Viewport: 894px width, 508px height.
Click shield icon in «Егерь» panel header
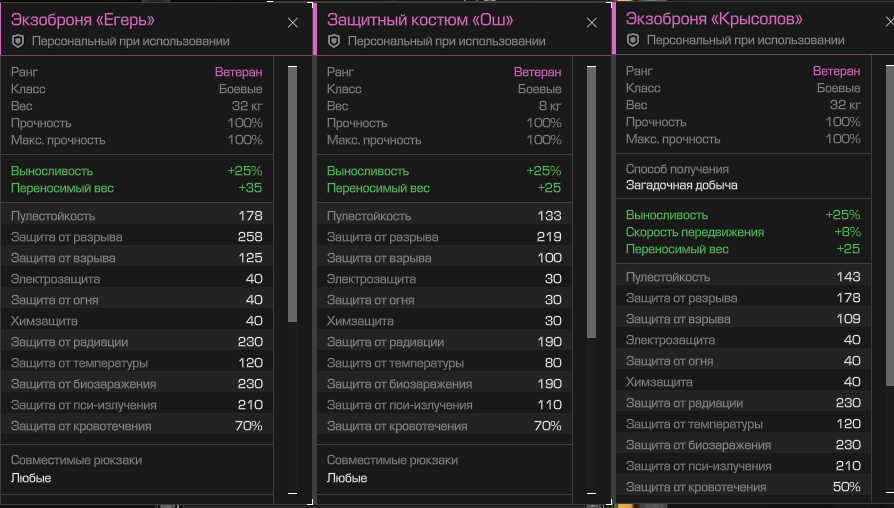tap(18, 41)
